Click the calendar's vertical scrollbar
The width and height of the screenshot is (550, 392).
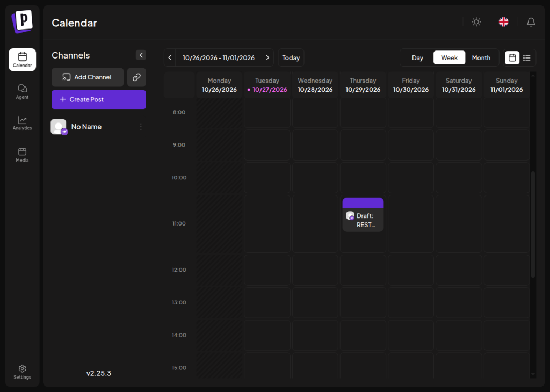(x=533, y=224)
